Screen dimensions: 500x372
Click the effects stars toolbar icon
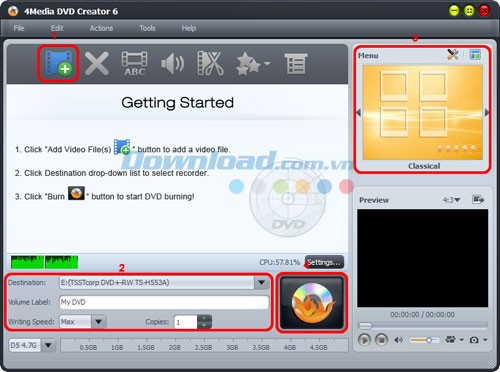pos(248,63)
